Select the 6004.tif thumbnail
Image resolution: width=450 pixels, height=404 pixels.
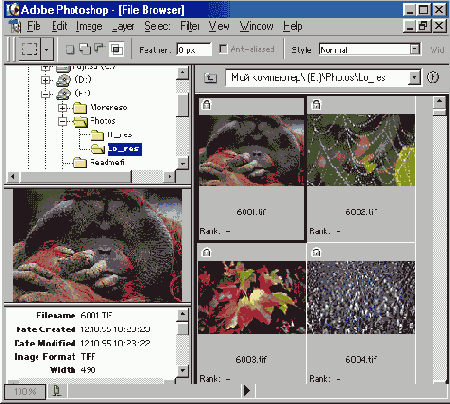click(361, 297)
